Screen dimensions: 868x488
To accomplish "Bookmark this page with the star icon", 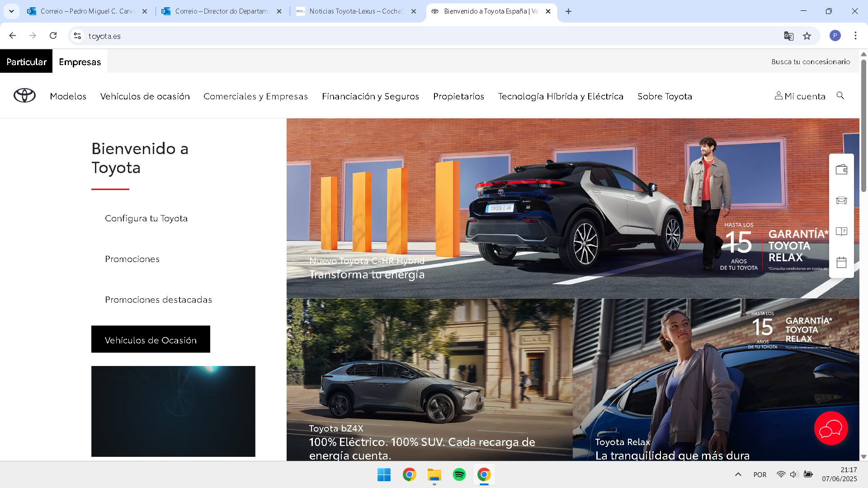I will pyautogui.click(x=807, y=36).
